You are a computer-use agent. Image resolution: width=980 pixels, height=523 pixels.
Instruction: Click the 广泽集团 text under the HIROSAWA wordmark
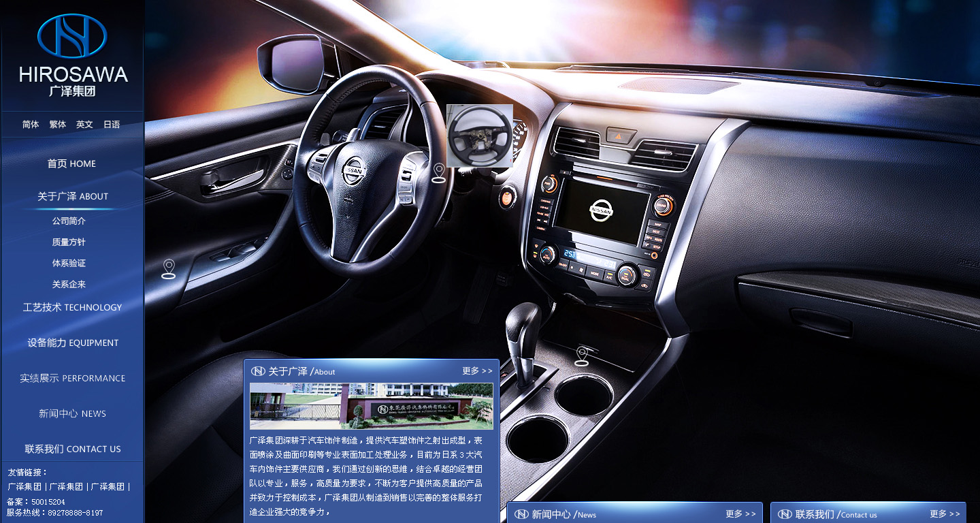pyautogui.click(x=72, y=91)
